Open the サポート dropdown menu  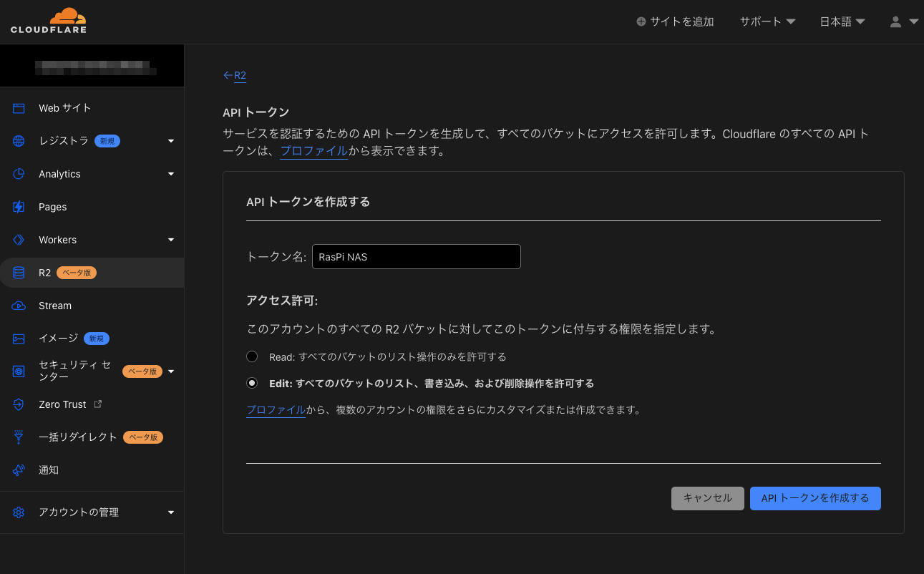tap(767, 21)
